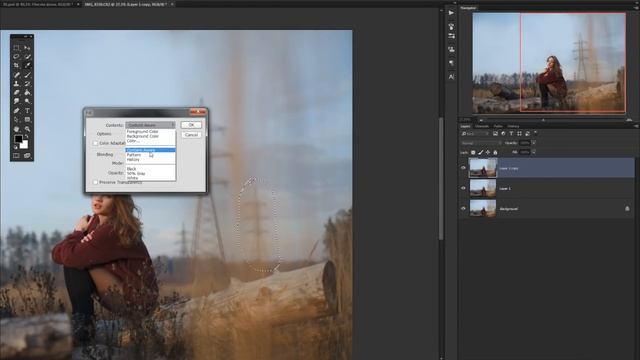Viewport: 640px width, 360px height.
Task: Select the Crop tool
Action: pos(16,65)
